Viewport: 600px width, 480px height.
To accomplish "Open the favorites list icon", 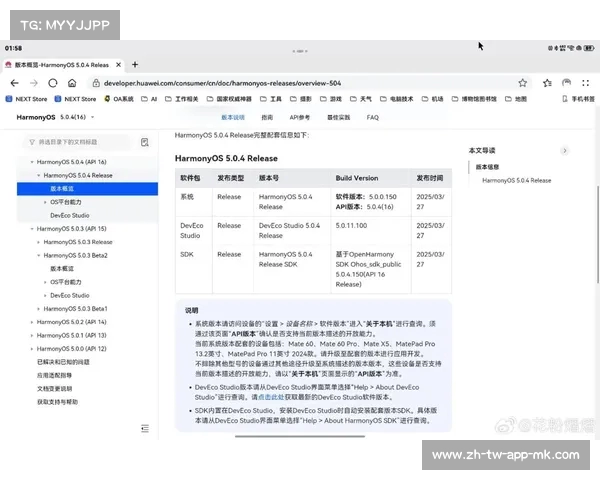I will point(547,83).
